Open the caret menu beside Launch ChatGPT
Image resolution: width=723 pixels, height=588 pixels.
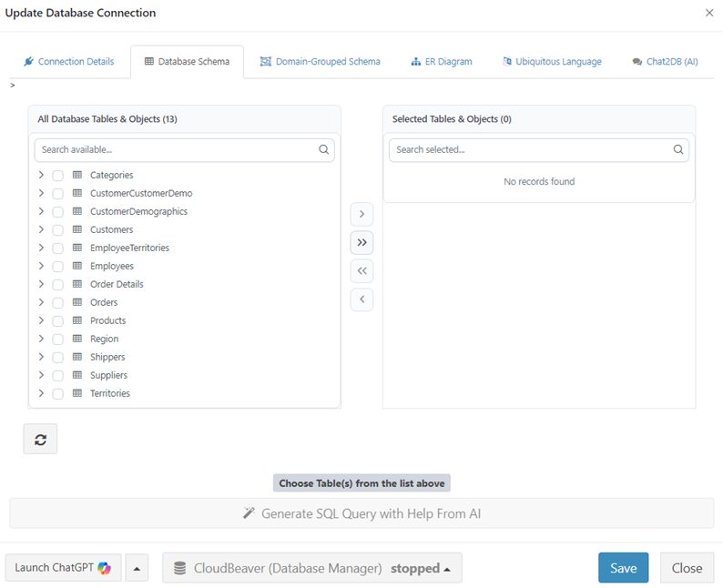pos(137,568)
